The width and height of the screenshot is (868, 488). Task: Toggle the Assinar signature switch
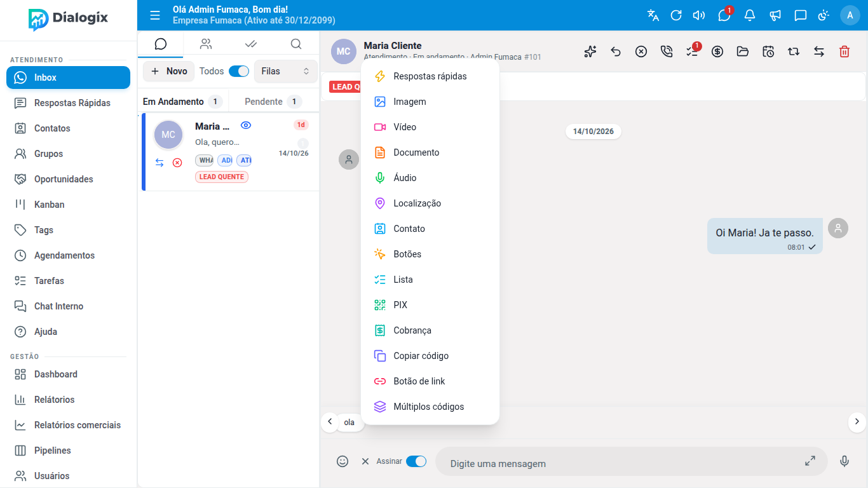point(416,461)
